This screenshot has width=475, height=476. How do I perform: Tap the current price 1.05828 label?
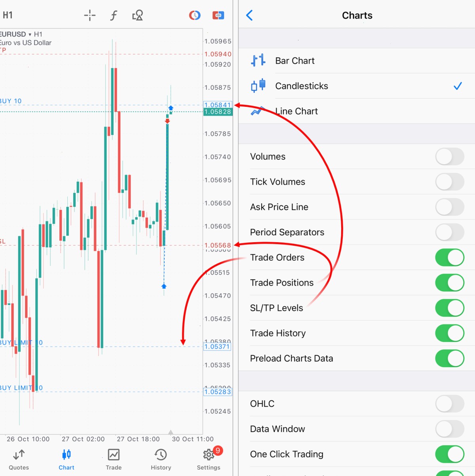[x=218, y=112]
